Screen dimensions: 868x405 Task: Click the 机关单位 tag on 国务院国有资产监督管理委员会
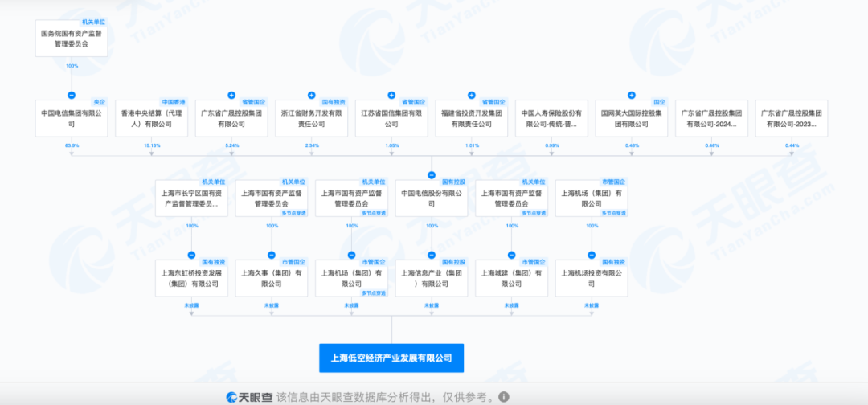(94, 22)
